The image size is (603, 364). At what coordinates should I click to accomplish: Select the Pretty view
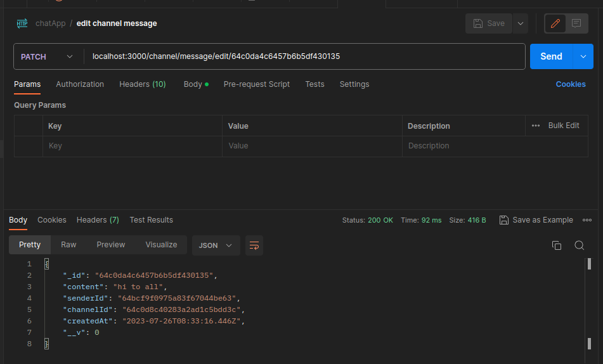click(x=30, y=245)
